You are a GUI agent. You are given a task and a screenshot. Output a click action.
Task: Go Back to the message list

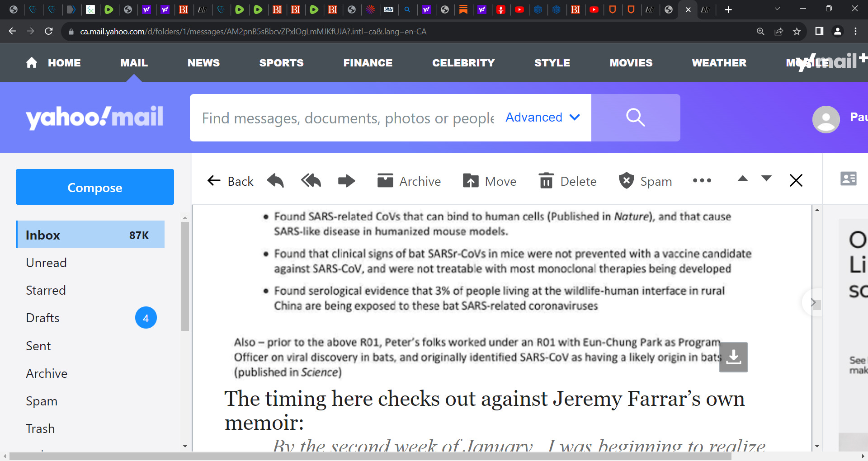click(230, 181)
